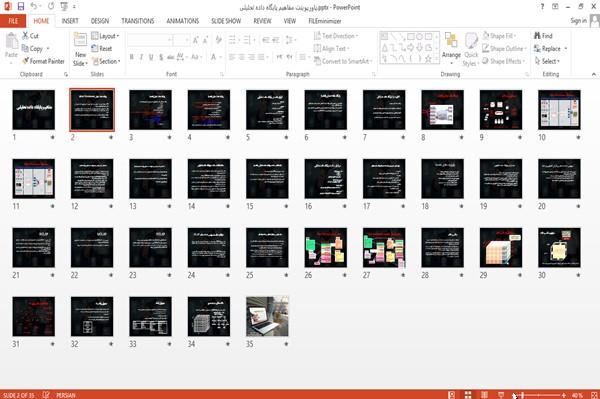Click the Save icon in quick access toolbar

coord(21,6)
